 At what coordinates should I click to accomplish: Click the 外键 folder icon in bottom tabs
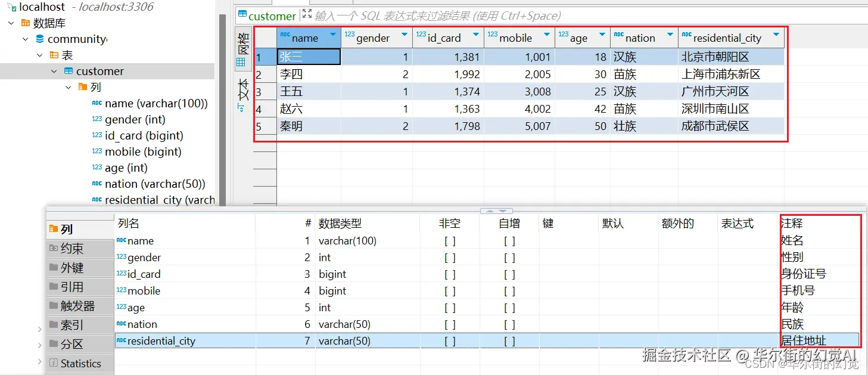click(x=54, y=268)
